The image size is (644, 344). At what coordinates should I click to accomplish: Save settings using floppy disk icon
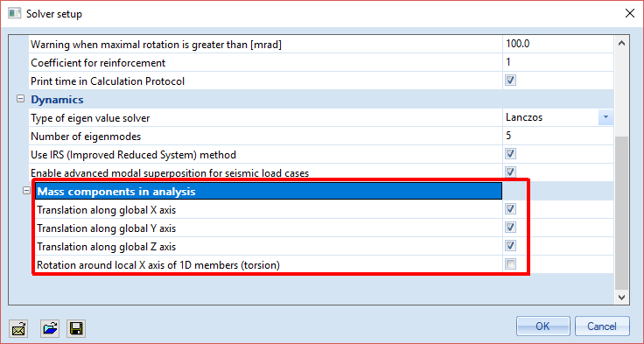coord(76,329)
